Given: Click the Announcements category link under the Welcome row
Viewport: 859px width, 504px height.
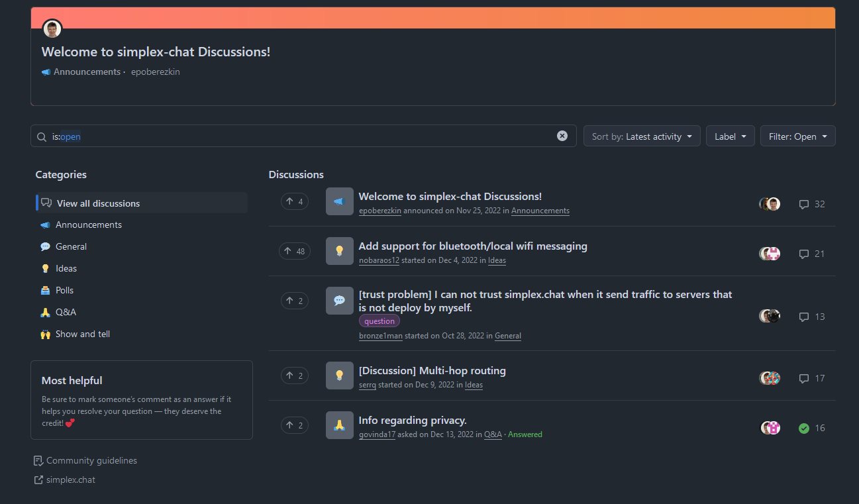Looking at the screenshot, I should [540, 211].
